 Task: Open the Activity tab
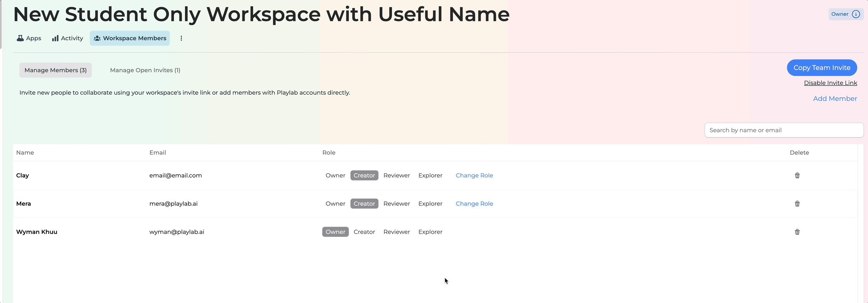pyautogui.click(x=68, y=38)
